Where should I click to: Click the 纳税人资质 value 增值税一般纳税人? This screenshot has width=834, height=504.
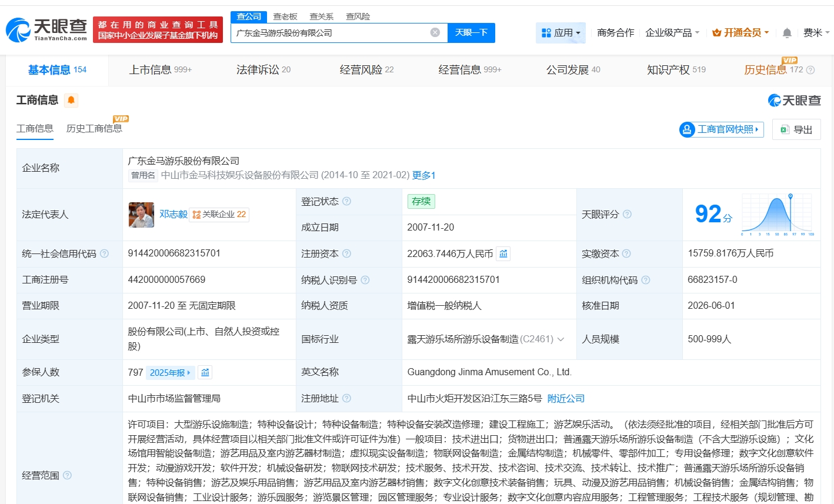[445, 306]
